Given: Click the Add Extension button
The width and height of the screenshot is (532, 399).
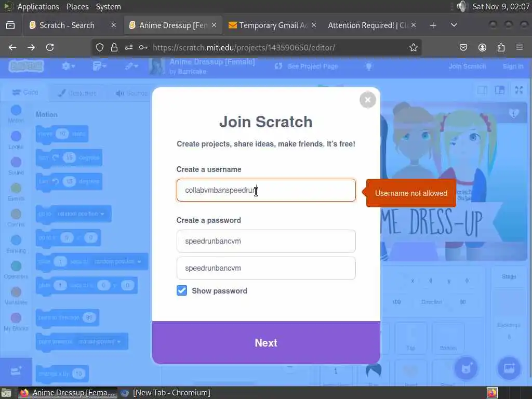Looking at the screenshot, I should [x=16, y=371].
